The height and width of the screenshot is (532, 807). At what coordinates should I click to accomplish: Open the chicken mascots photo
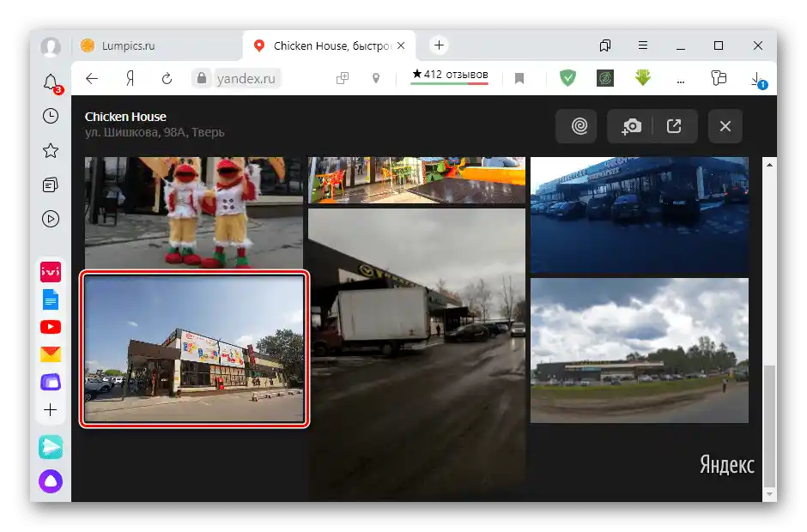tap(194, 212)
